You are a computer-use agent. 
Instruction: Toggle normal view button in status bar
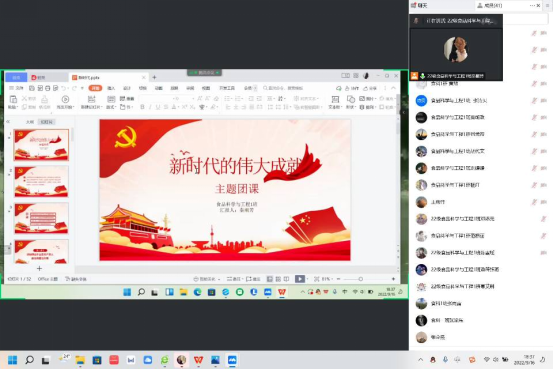click(x=270, y=279)
